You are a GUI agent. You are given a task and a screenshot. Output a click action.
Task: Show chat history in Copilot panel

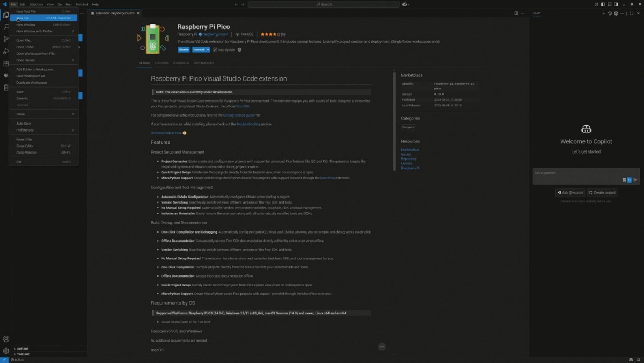[x=610, y=13]
